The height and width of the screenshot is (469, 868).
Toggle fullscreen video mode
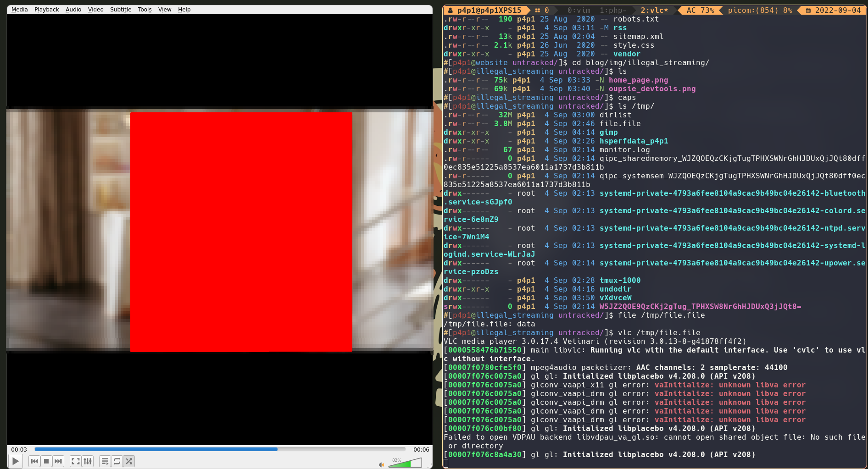tap(76, 461)
